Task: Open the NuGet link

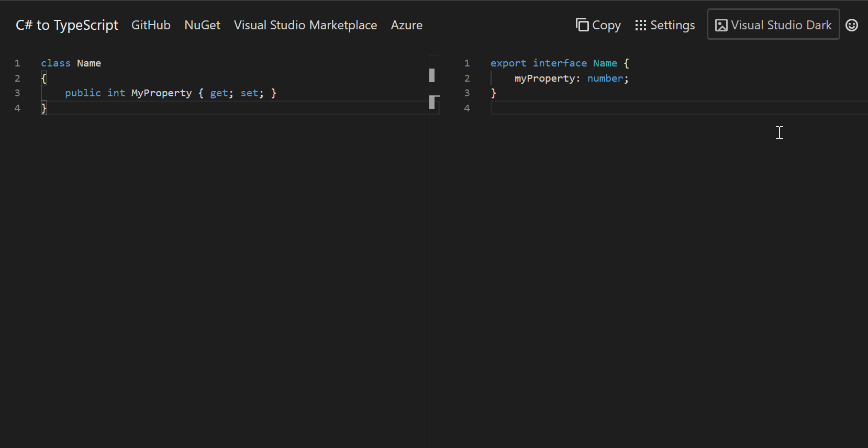Action: tap(202, 25)
